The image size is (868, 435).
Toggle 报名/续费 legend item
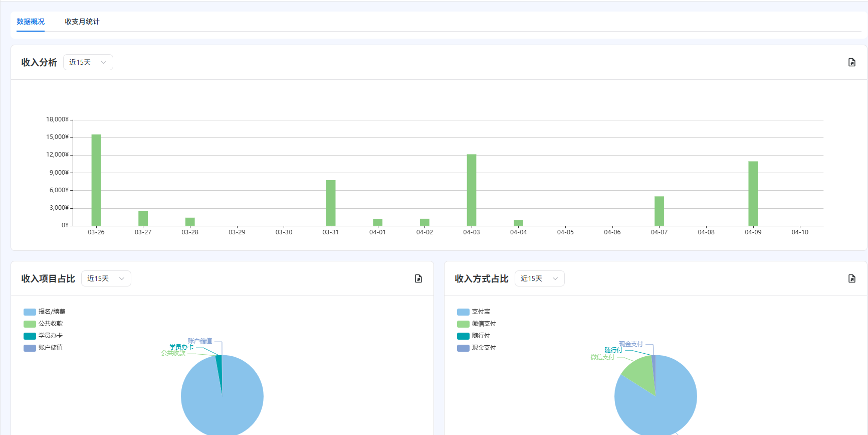(x=45, y=312)
